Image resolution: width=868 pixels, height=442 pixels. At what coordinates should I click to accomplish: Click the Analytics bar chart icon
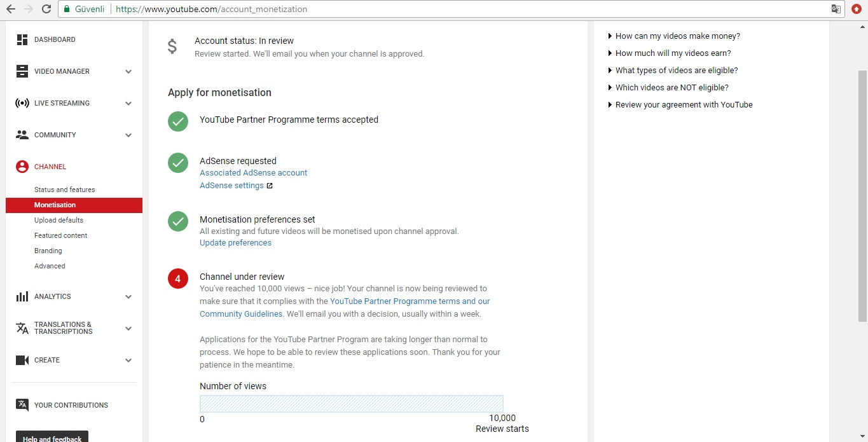tap(22, 296)
